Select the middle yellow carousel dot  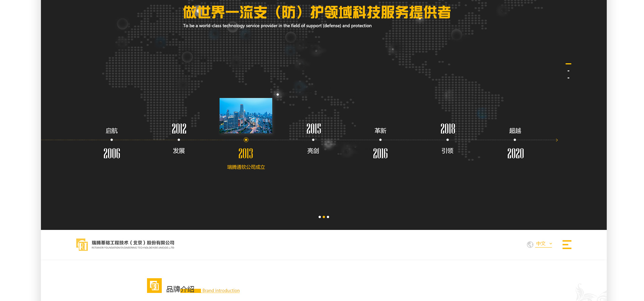tap(324, 217)
